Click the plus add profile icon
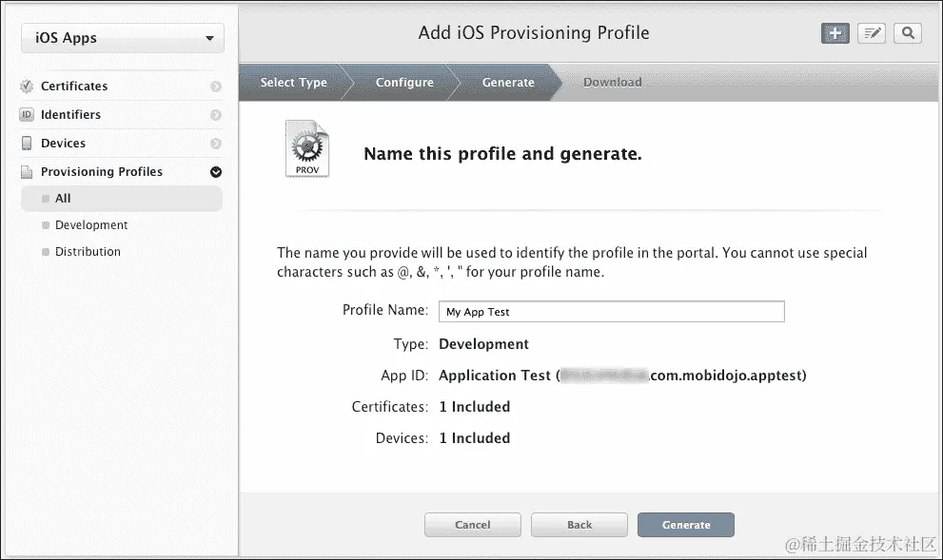The width and height of the screenshot is (943, 560). (x=835, y=33)
